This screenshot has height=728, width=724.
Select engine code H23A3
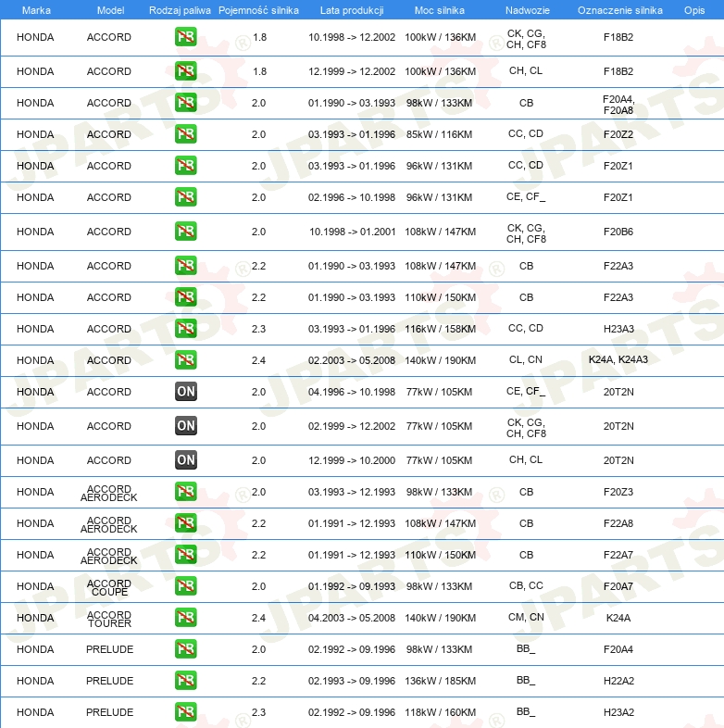(x=618, y=329)
